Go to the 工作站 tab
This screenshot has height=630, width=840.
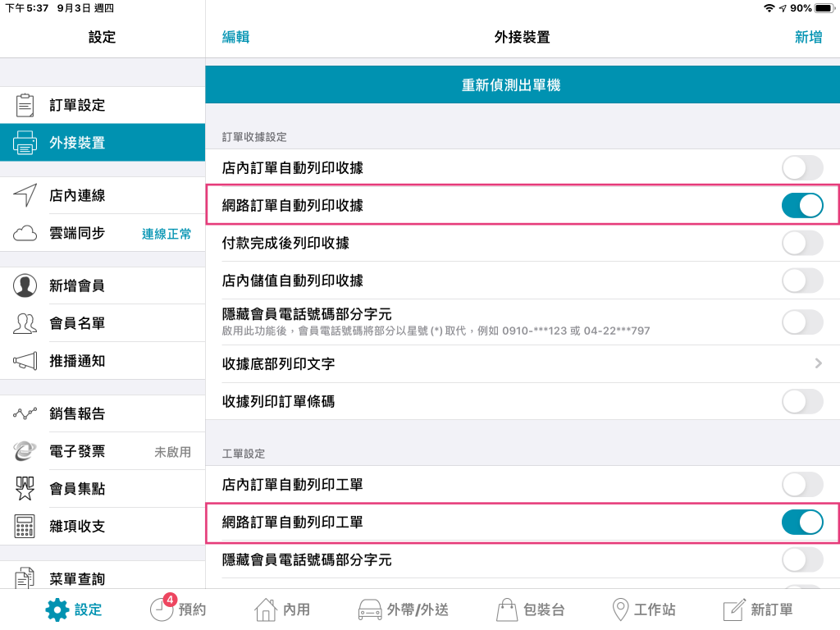click(644, 609)
